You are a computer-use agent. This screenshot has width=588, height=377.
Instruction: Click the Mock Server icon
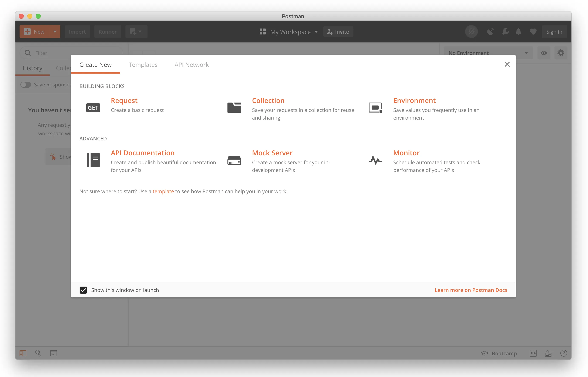coord(234,160)
